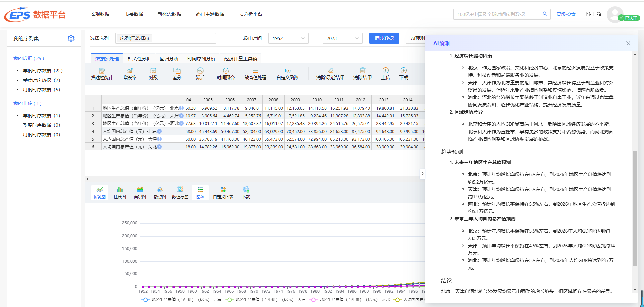Image resolution: width=644 pixels, height=307 pixels.
Task: Toggle legend series 地区生产总值 北京
Action: (x=182, y=300)
